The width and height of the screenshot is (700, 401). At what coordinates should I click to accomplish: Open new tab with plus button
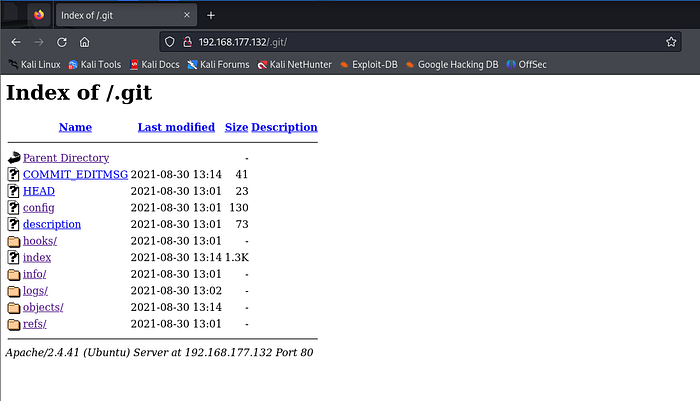click(x=211, y=15)
